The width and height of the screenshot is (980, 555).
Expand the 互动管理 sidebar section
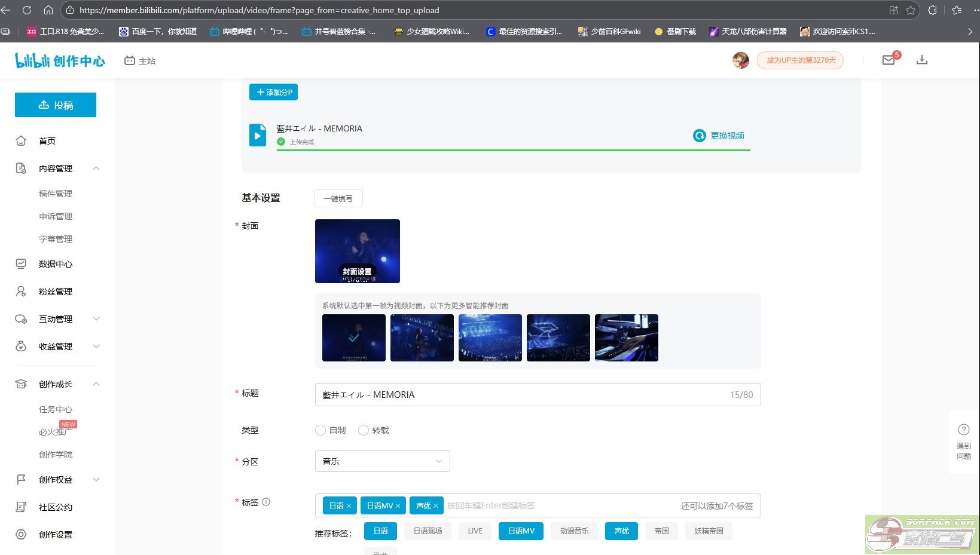96,319
